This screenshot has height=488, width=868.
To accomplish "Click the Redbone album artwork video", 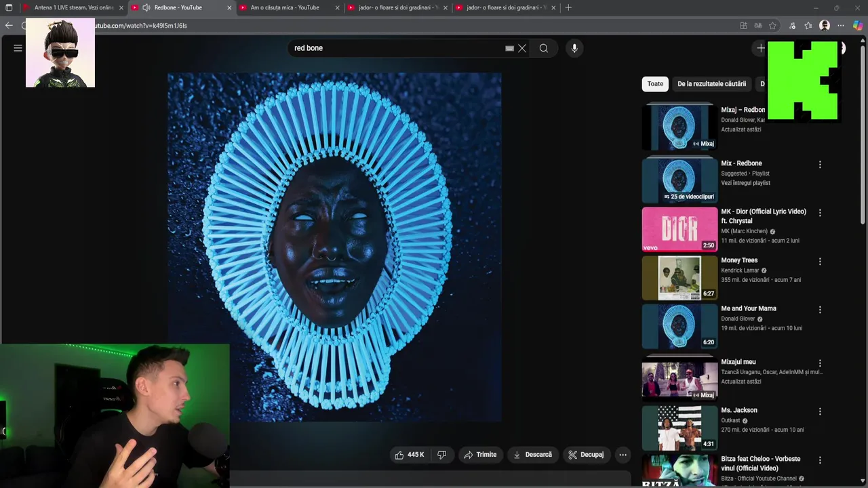I will point(334,247).
